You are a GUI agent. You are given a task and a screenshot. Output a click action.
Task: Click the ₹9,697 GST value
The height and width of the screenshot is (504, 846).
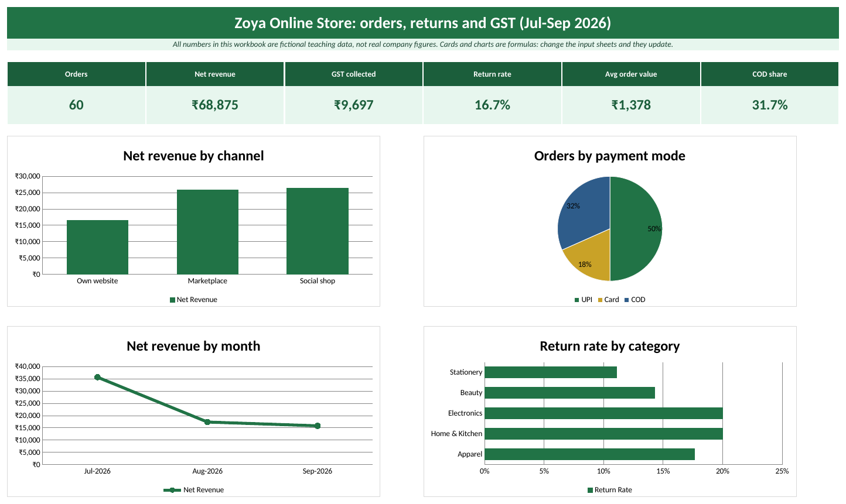(x=353, y=105)
